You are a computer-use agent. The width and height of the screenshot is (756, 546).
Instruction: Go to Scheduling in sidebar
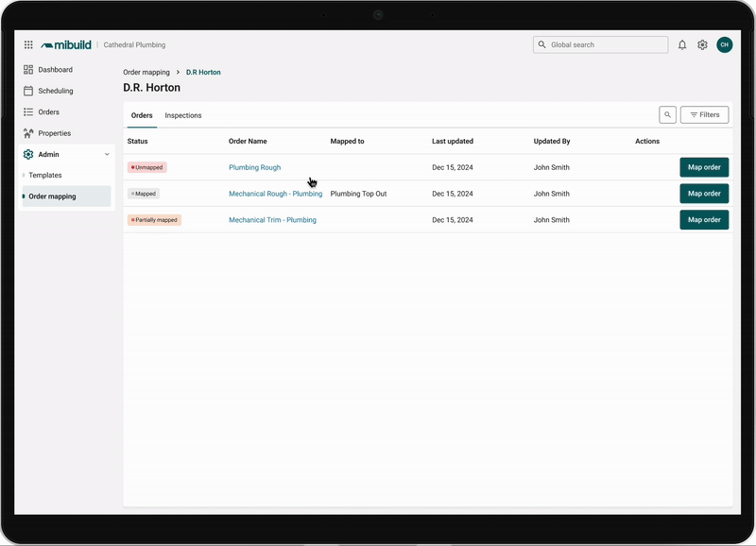point(56,91)
